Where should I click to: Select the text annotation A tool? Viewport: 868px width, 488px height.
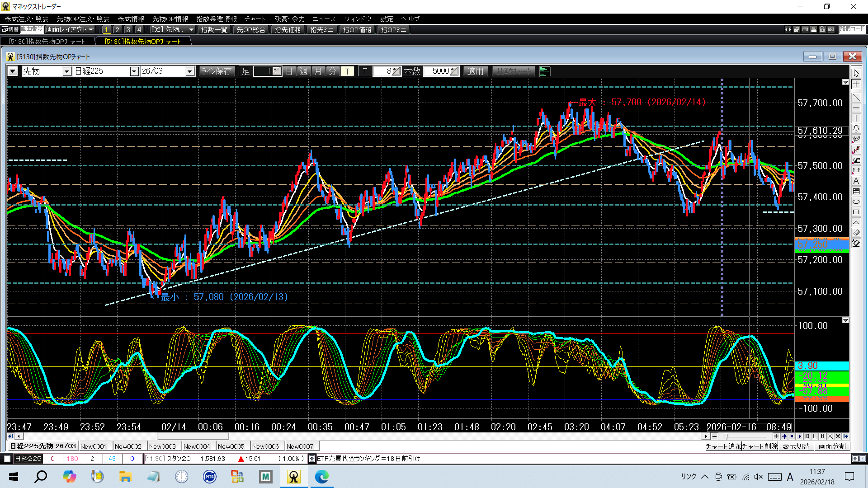[x=856, y=181]
